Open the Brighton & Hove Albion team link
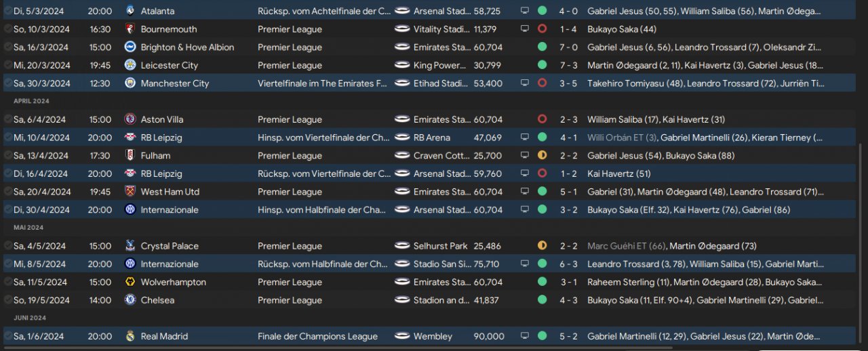Image resolution: width=868 pixels, height=351 pixels. pos(187,47)
